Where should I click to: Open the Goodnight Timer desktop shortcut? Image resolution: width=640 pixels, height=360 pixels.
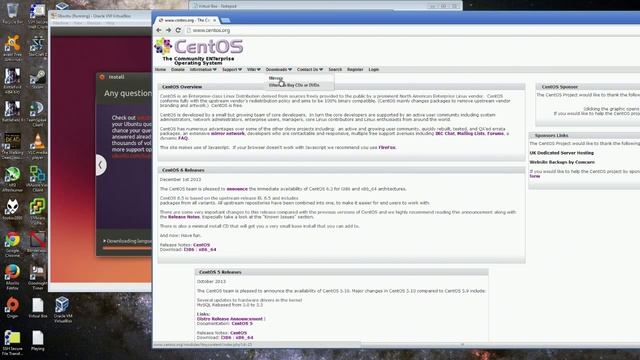(37, 277)
